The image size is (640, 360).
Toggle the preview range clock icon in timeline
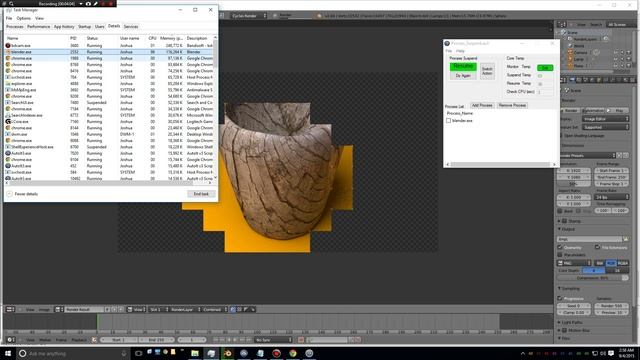[94, 340]
